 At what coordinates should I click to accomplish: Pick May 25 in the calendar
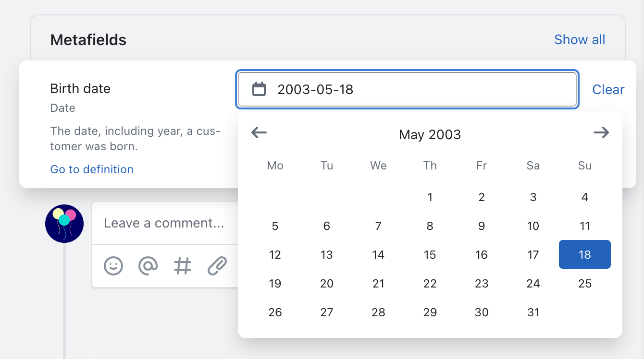click(x=584, y=284)
